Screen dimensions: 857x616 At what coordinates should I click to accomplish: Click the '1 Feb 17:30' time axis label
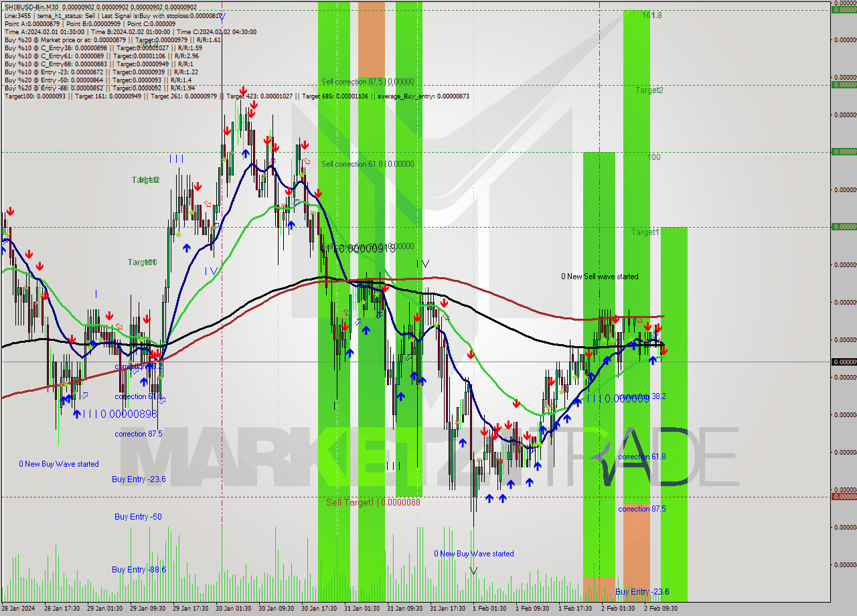coord(575,609)
